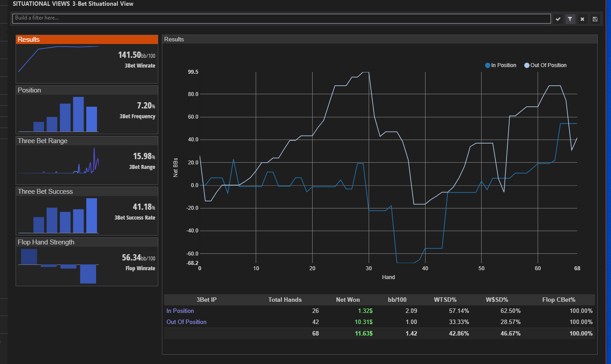This screenshot has height=364, width=611.
Task: Toggle the In Position legend series
Action: (501, 65)
